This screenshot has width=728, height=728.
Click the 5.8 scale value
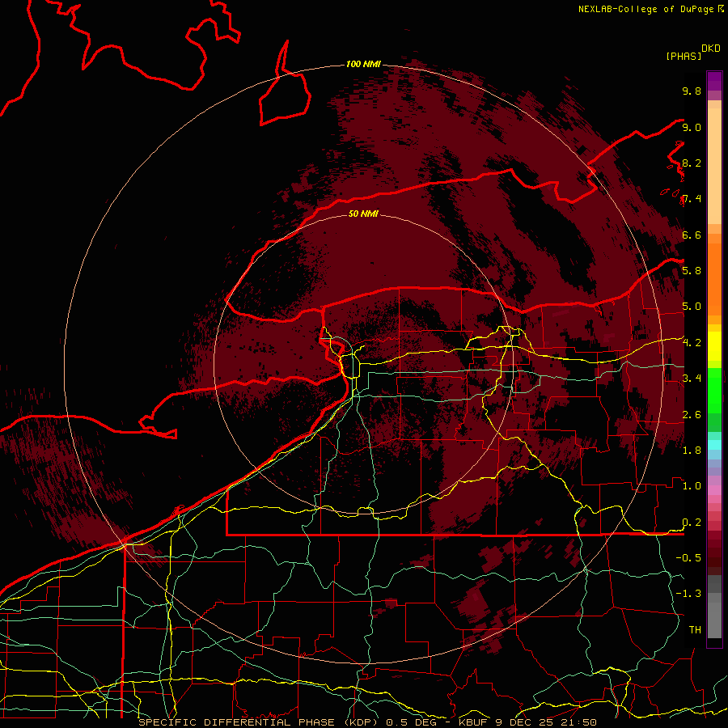point(692,270)
